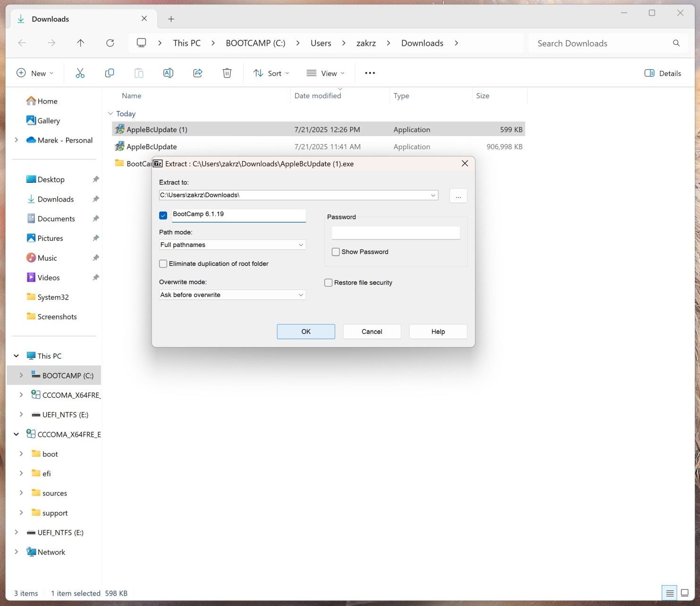
Task: Click the search magnifier icon
Action: point(676,43)
